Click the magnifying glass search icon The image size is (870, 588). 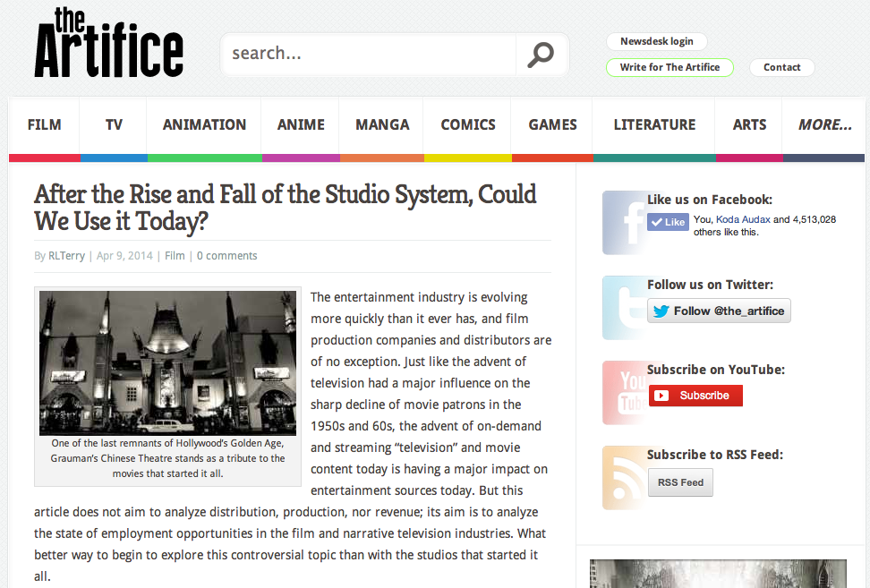point(541,55)
